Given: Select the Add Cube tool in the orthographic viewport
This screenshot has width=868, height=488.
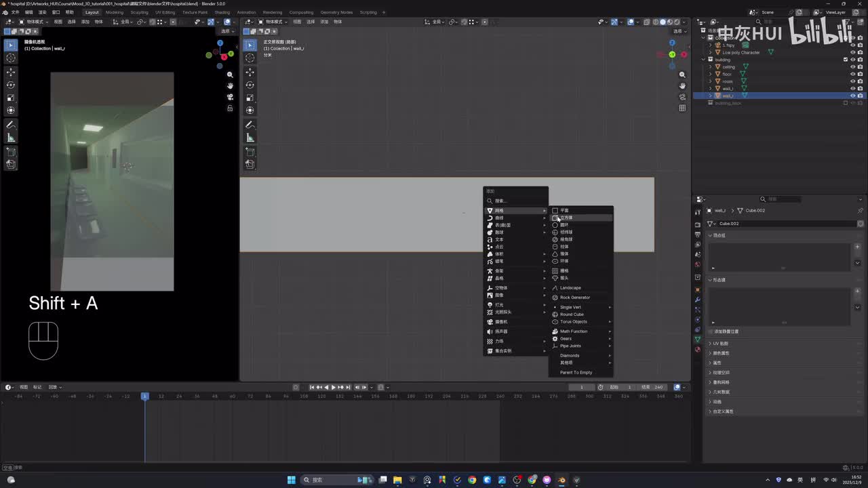Looking at the screenshot, I should 250,151.
